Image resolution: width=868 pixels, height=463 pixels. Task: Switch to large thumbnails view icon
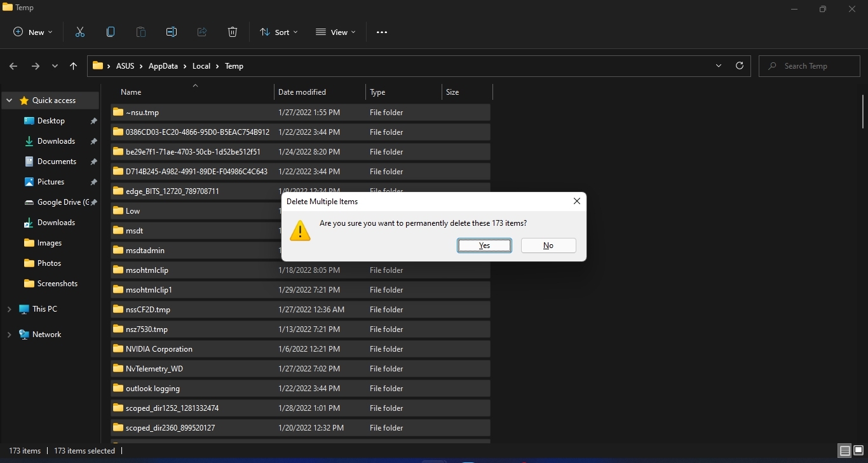pyautogui.click(x=858, y=451)
